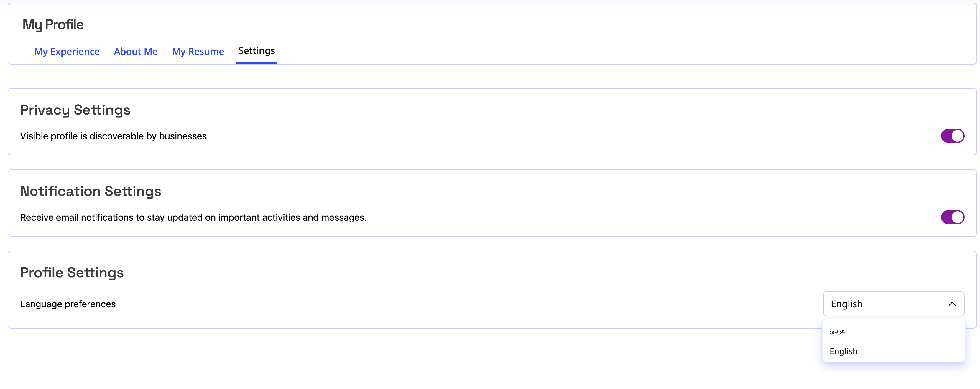980x389 pixels.
Task: Click the My Profile page title
Action: pyautogui.click(x=53, y=25)
